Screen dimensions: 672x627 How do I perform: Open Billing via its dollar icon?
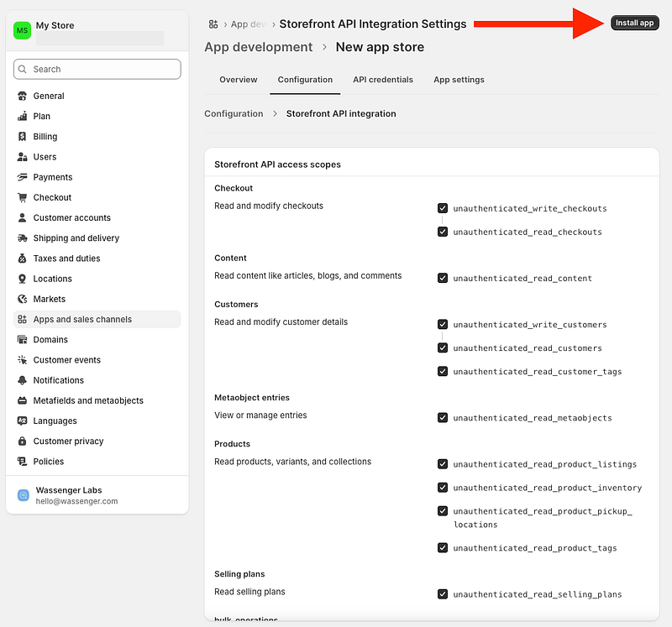[23, 137]
